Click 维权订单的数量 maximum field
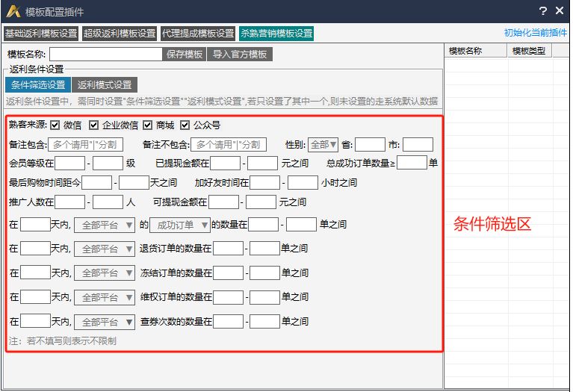 point(264,297)
